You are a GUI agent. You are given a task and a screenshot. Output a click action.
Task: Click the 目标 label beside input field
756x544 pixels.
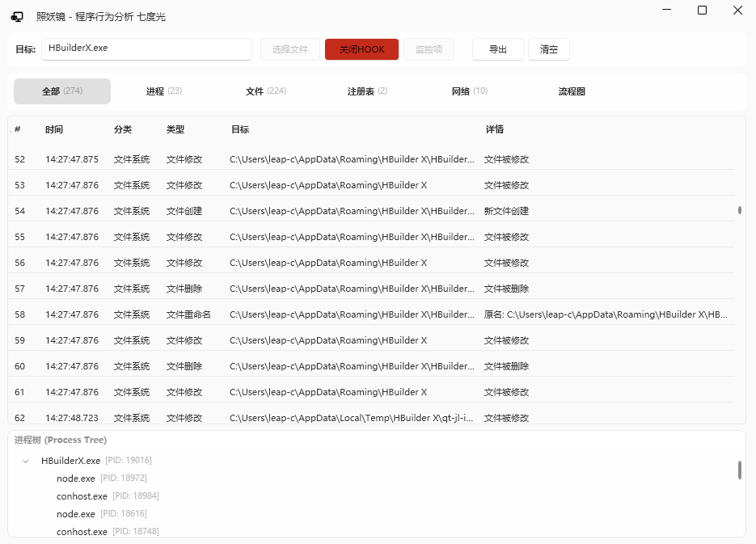tap(26, 49)
